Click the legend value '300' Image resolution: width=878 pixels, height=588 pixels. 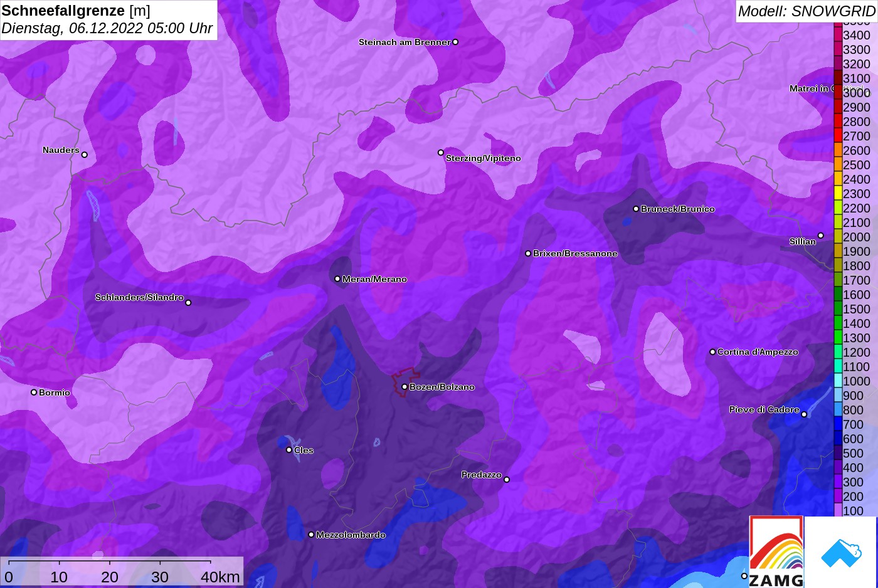click(853, 482)
